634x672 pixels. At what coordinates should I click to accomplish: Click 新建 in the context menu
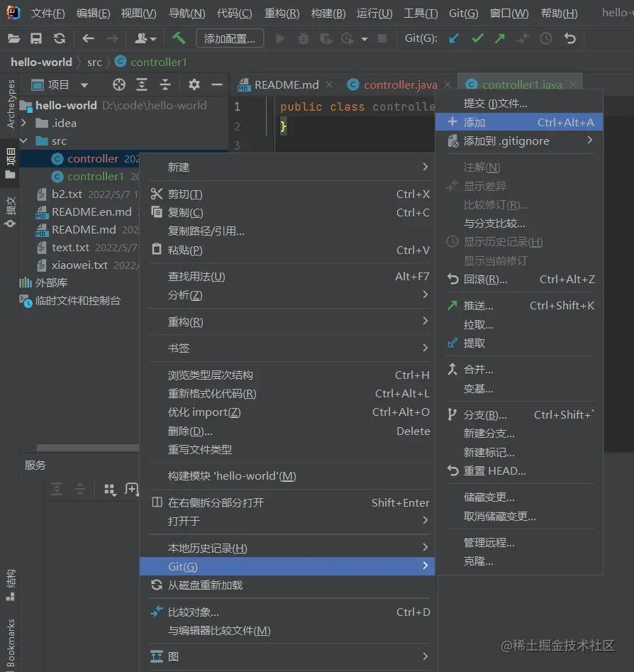point(179,167)
